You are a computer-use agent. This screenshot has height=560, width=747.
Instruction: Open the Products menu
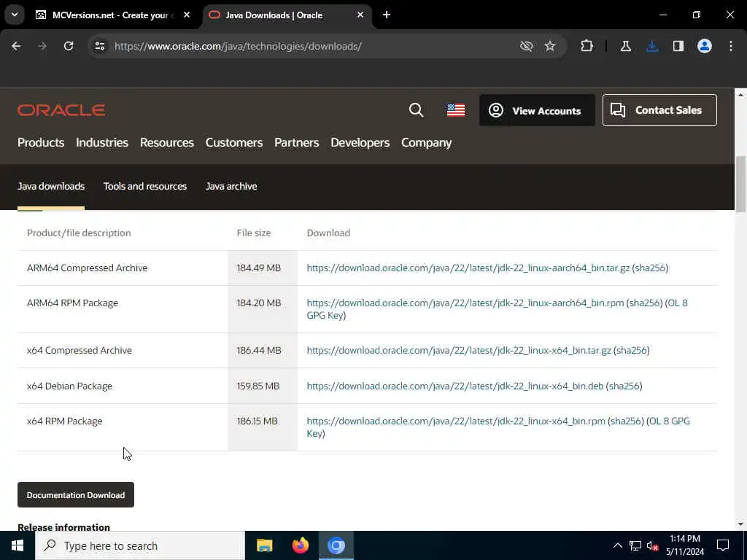[41, 142]
